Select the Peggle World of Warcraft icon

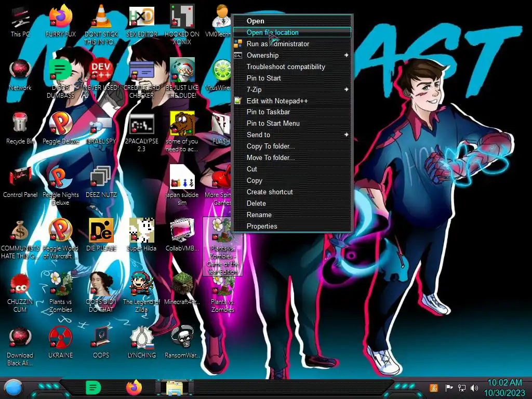(60, 240)
